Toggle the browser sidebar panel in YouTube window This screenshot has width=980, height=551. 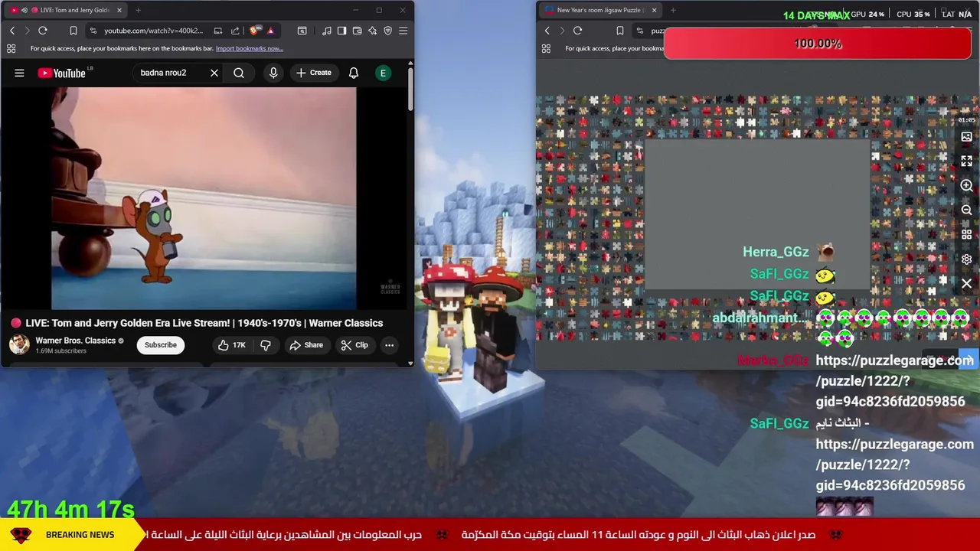pyautogui.click(x=341, y=31)
